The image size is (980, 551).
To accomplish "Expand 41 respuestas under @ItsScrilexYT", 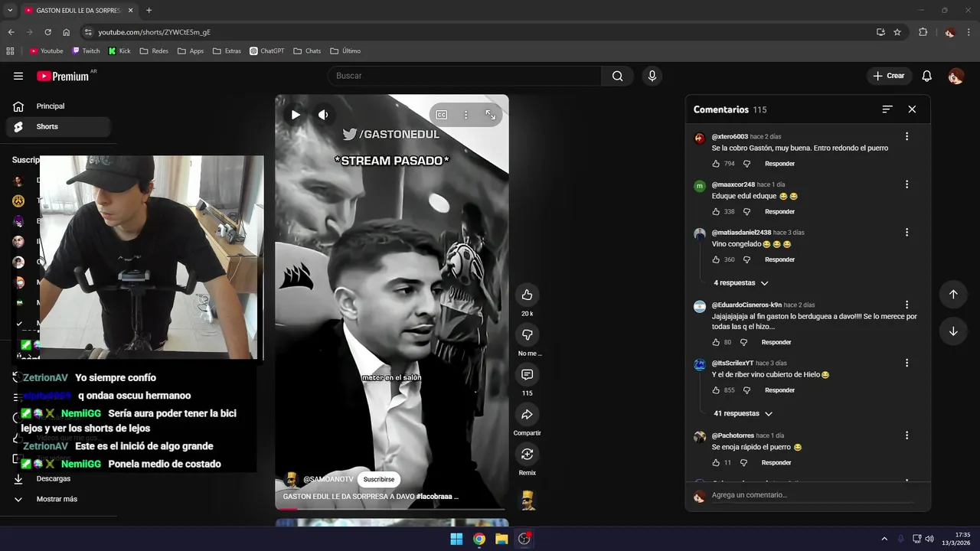I will coord(743,413).
